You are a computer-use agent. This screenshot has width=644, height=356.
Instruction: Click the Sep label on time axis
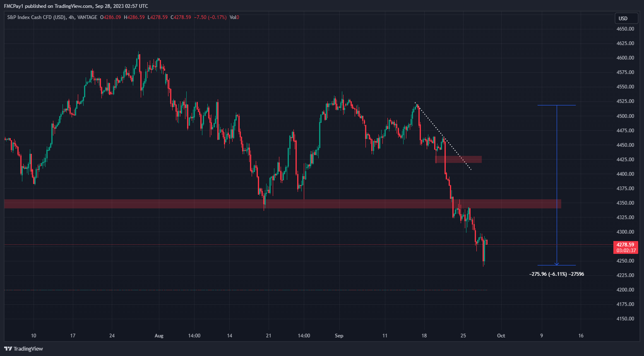click(x=339, y=336)
